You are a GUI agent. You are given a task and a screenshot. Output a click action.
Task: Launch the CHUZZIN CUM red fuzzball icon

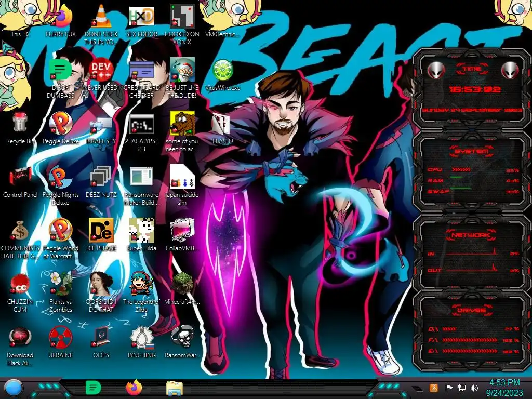pyautogui.click(x=20, y=292)
